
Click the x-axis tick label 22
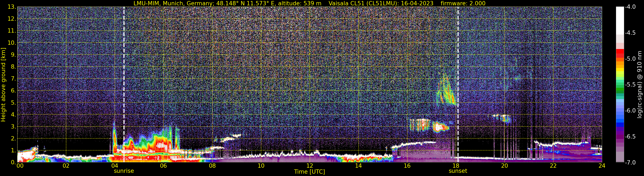click(x=553, y=166)
